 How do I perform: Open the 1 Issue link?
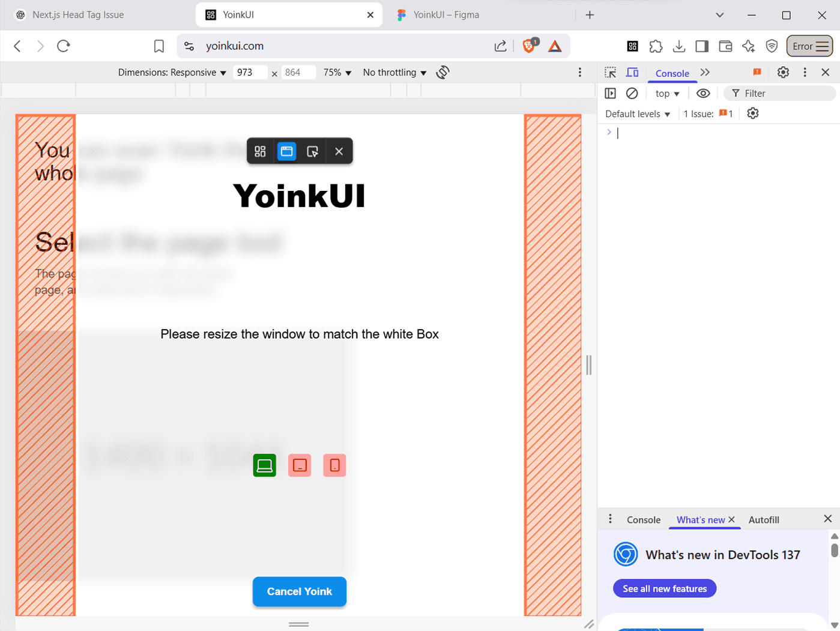pyautogui.click(x=709, y=113)
